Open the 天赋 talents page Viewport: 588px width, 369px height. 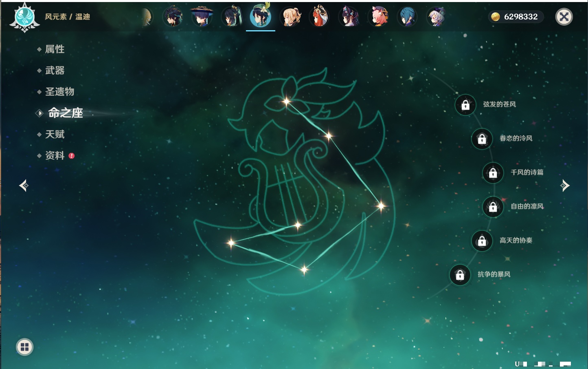[55, 134]
